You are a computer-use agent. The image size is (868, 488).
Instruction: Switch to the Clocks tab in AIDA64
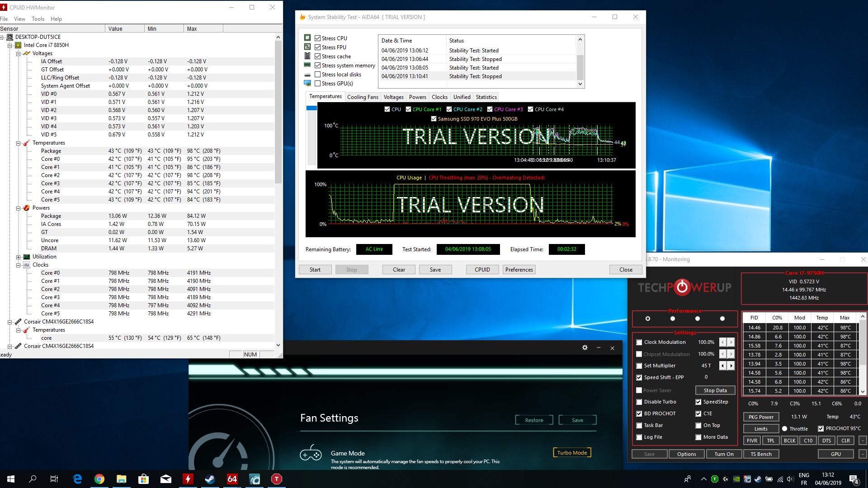coord(439,97)
